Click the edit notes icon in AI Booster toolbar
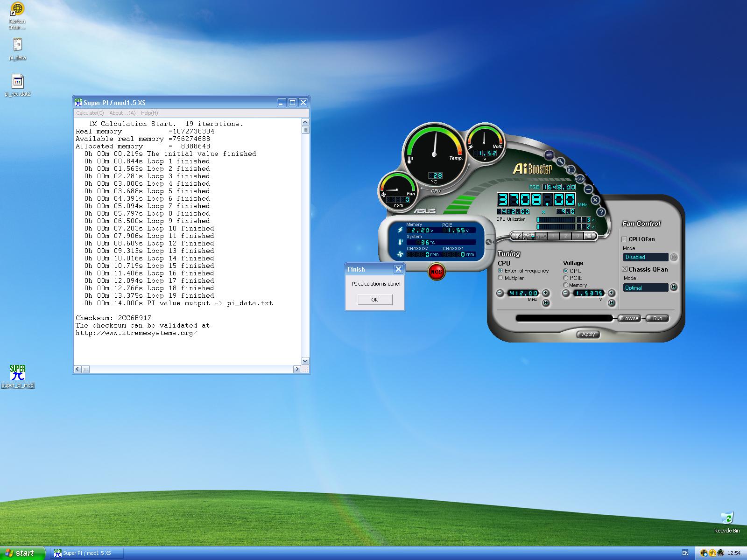Screen dimensions: 747x560 518,236
